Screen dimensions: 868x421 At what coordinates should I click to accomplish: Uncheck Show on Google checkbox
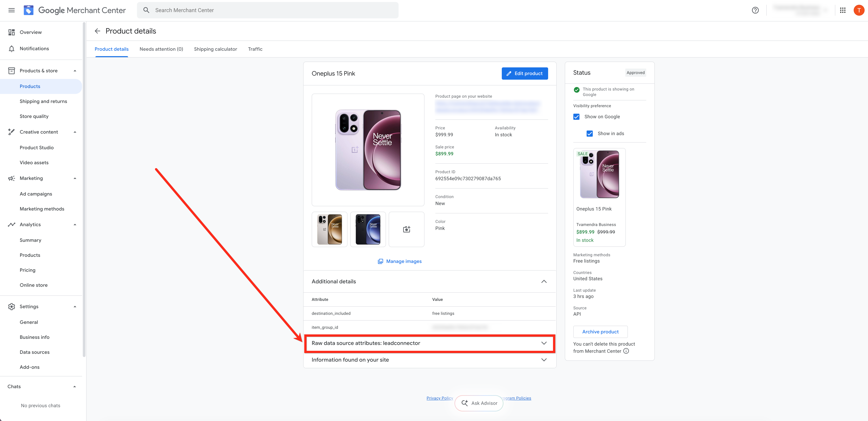point(576,117)
